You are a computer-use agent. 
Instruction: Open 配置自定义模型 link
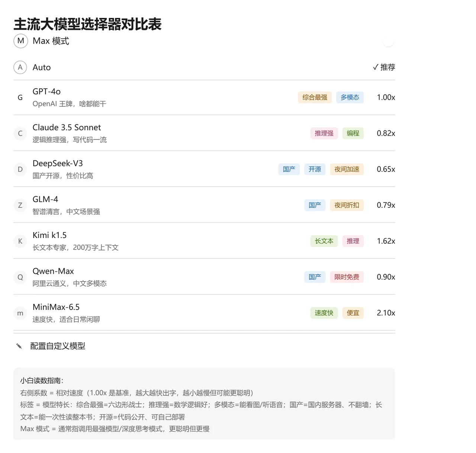pyautogui.click(x=58, y=346)
